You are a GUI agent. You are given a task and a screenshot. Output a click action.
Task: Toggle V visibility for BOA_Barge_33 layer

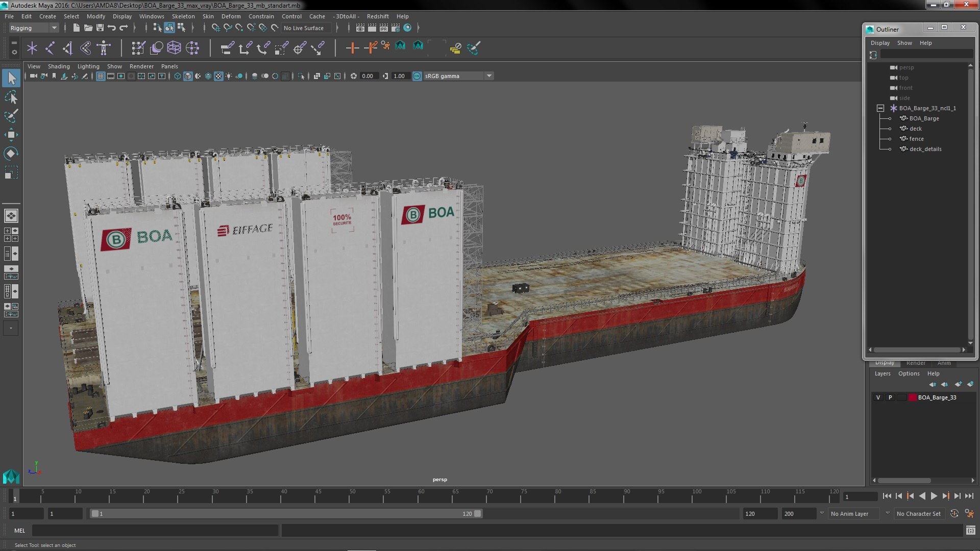pyautogui.click(x=878, y=397)
